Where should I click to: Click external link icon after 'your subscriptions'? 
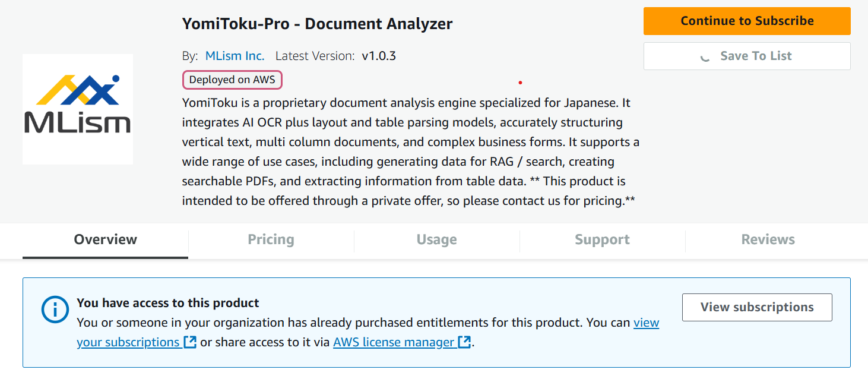click(x=190, y=343)
